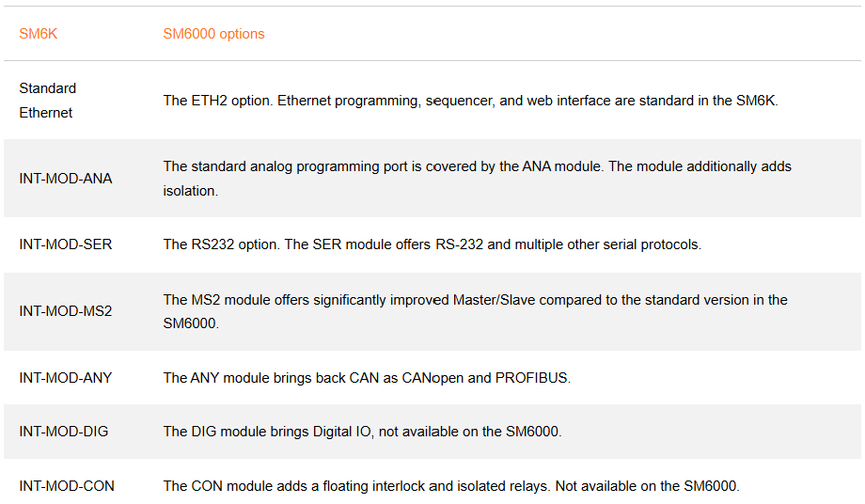This screenshot has width=865, height=504.
Task: Select the INT-MOD-ANY cell
Action: [65, 378]
